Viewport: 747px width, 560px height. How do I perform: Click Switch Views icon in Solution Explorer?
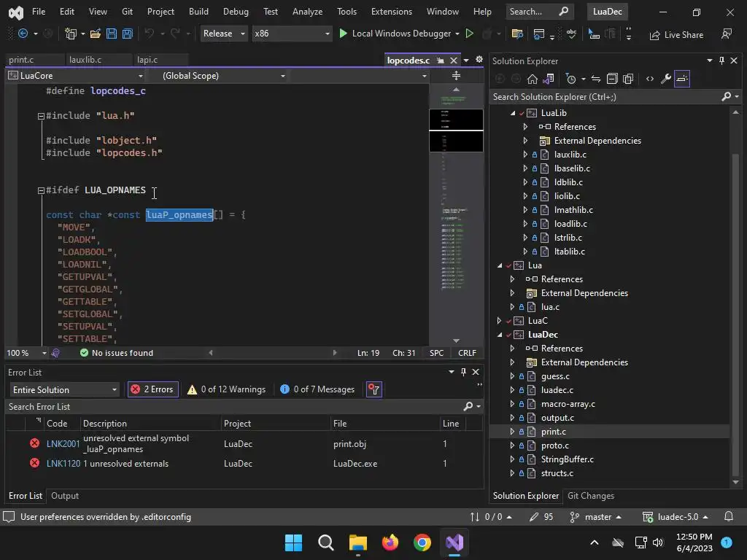(549, 79)
